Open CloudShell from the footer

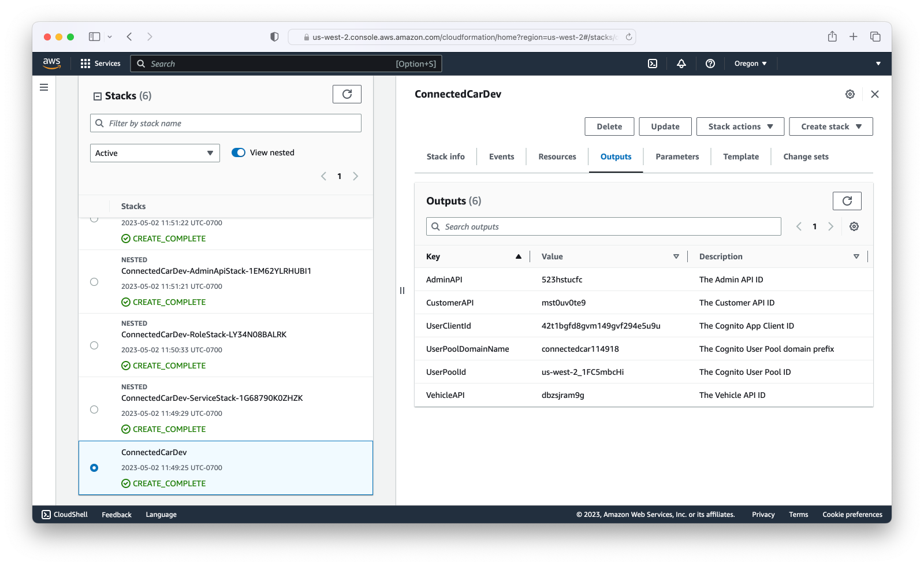coord(65,515)
